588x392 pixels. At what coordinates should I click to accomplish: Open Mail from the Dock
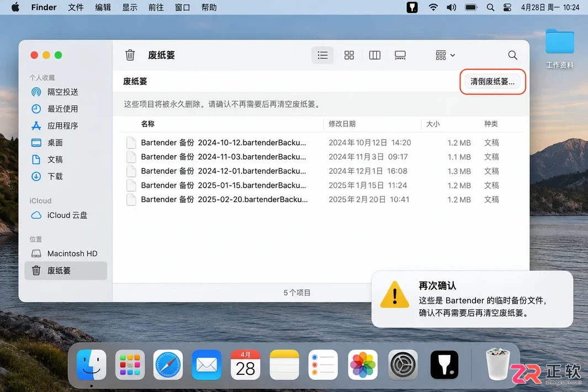[x=206, y=365]
